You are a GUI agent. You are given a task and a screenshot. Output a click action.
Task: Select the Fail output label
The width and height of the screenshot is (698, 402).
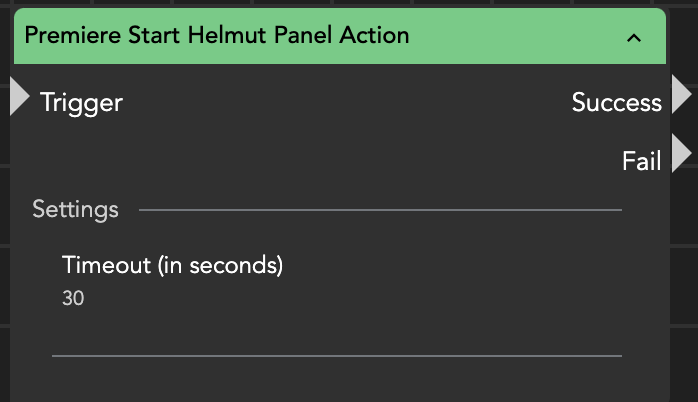pos(641,161)
